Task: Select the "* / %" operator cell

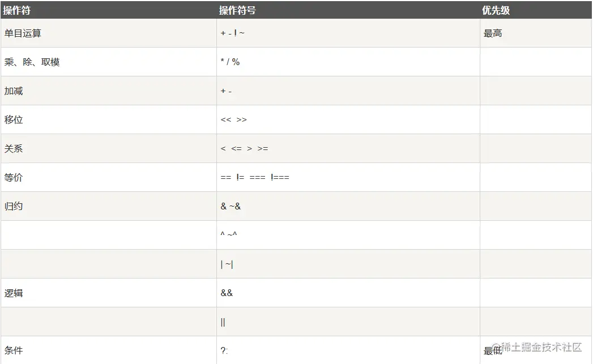Action: 230,62
